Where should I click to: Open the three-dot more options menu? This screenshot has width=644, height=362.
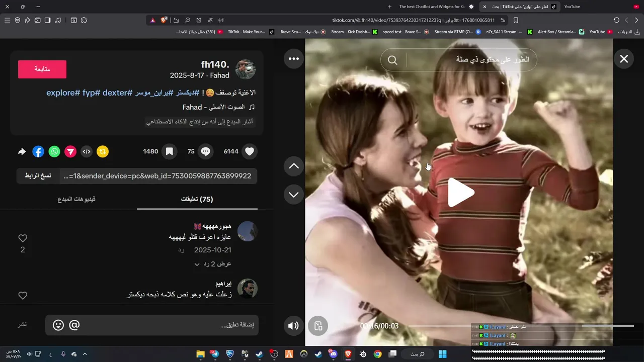click(294, 59)
